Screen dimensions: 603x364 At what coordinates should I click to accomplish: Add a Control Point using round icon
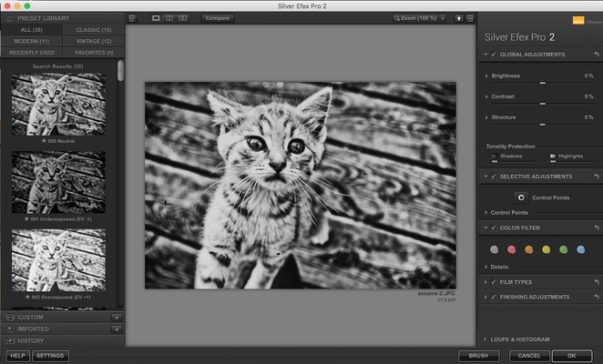pyautogui.click(x=520, y=197)
